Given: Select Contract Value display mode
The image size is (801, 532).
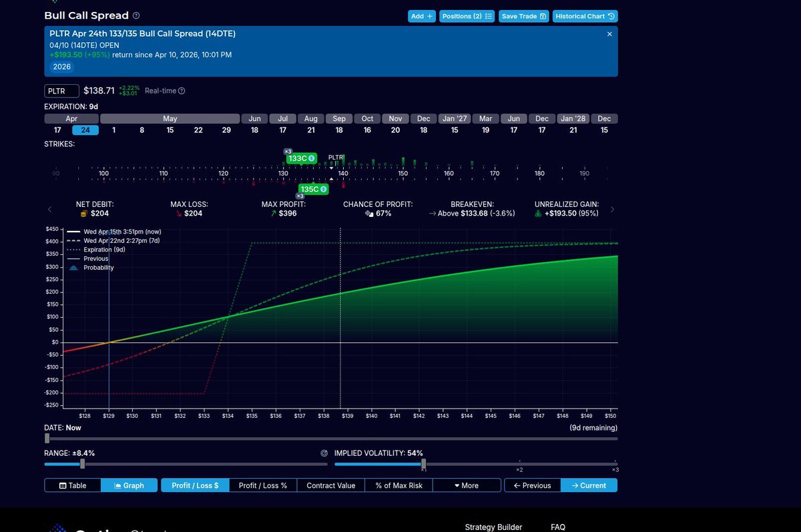Looking at the screenshot, I should point(331,485).
